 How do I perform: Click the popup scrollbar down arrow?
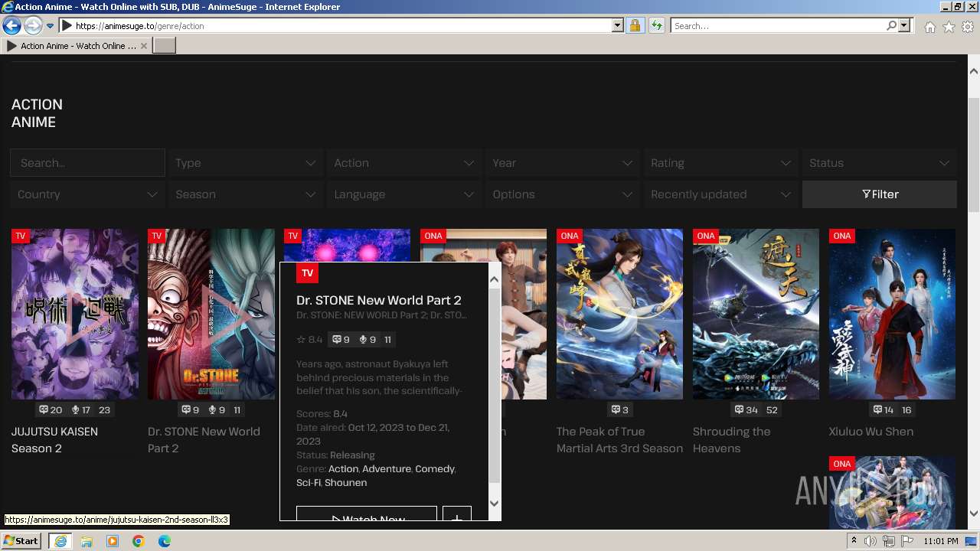(x=494, y=503)
